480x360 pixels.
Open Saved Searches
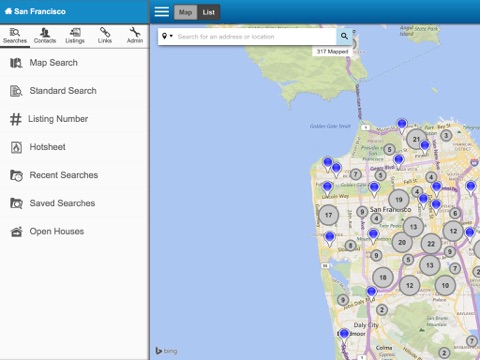pos(75,203)
